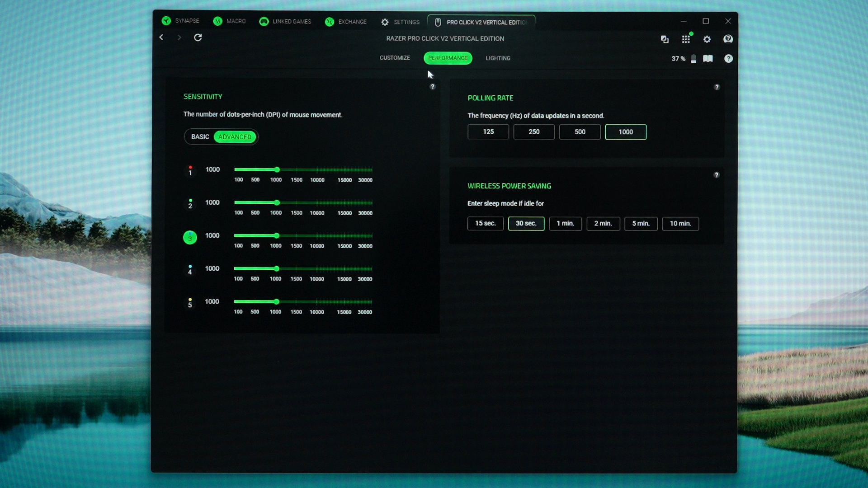The width and height of the screenshot is (868, 488).
Task: Set polling rate to 500
Action: click(x=580, y=132)
